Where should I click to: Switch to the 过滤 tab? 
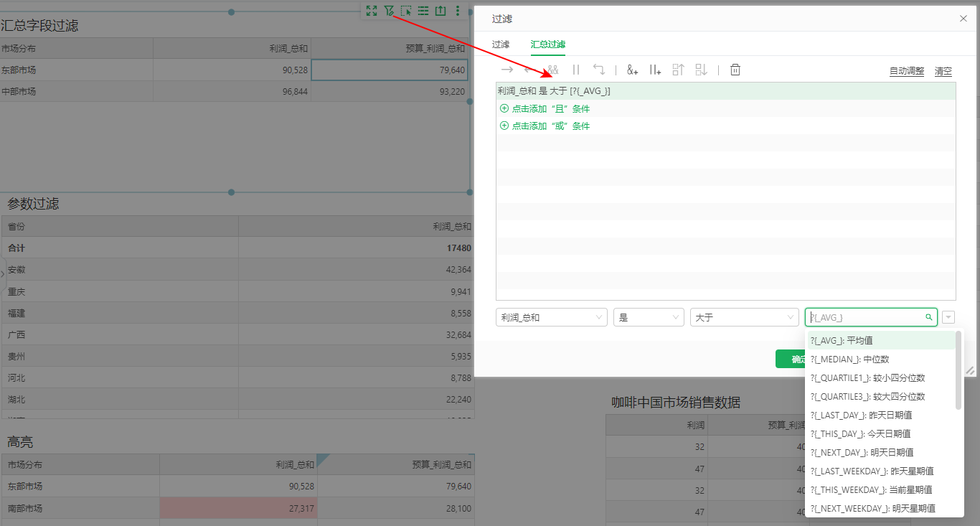(x=501, y=44)
